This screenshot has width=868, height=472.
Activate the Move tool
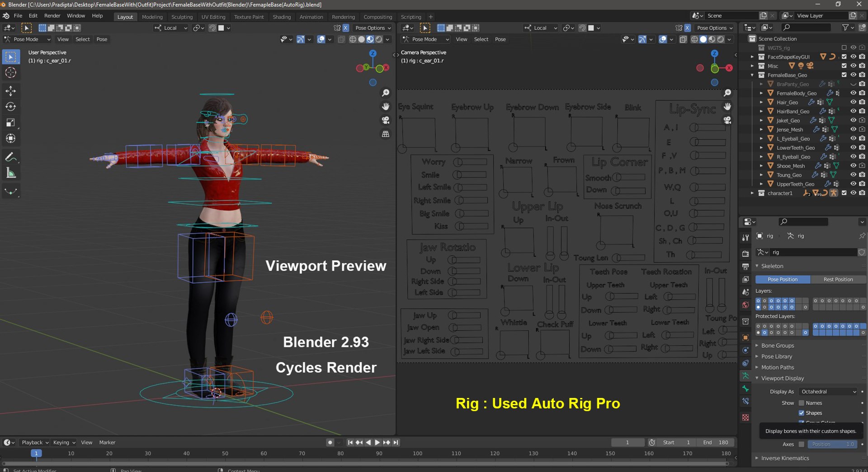(11, 91)
